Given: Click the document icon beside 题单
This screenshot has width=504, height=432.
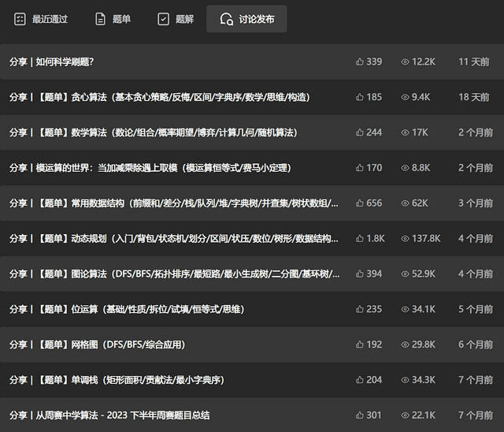Looking at the screenshot, I should tap(100, 19).
